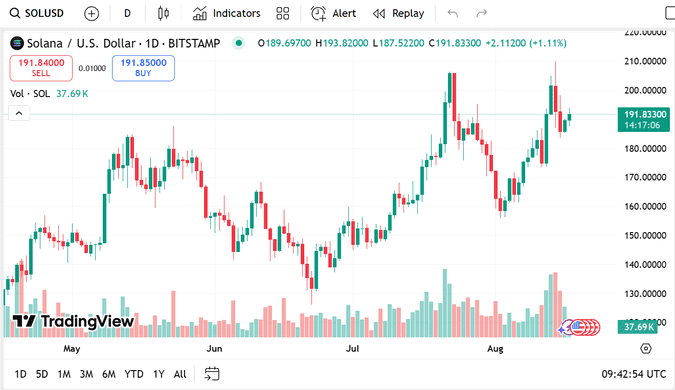Image resolution: width=675 pixels, height=390 pixels.
Task: Redo the last chart action
Action: click(x=481, y=13)
